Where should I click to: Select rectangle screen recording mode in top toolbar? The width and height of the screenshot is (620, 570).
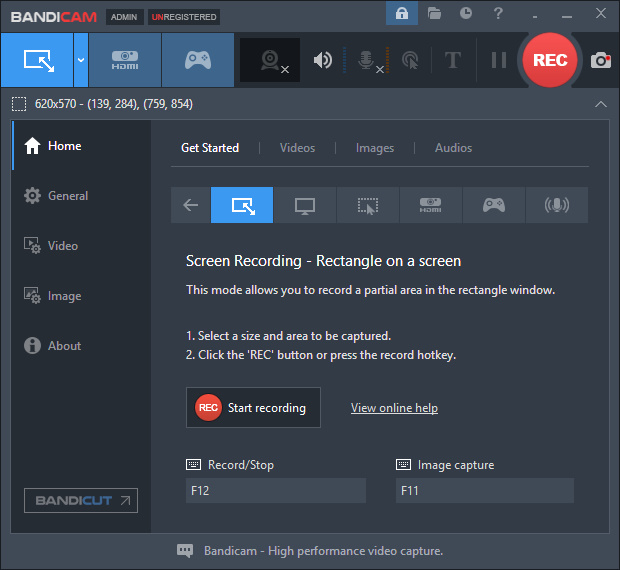[37, 60]
